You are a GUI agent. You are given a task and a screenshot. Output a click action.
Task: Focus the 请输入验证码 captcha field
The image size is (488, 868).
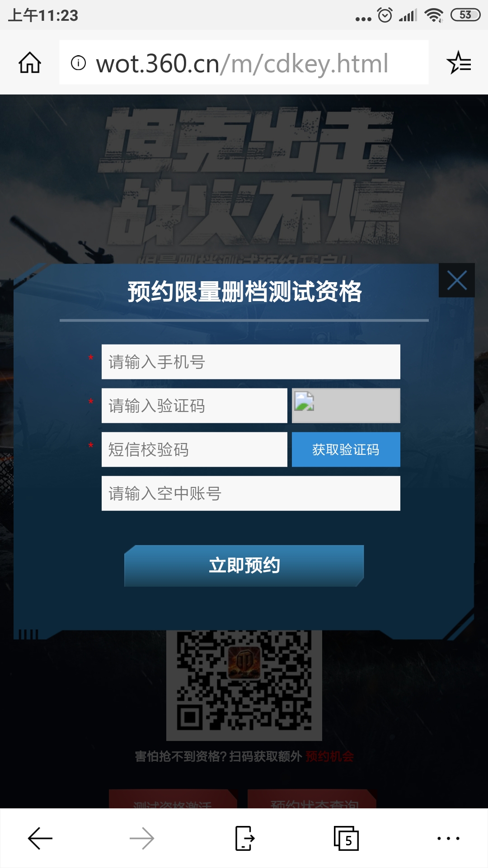click(194, 406)
